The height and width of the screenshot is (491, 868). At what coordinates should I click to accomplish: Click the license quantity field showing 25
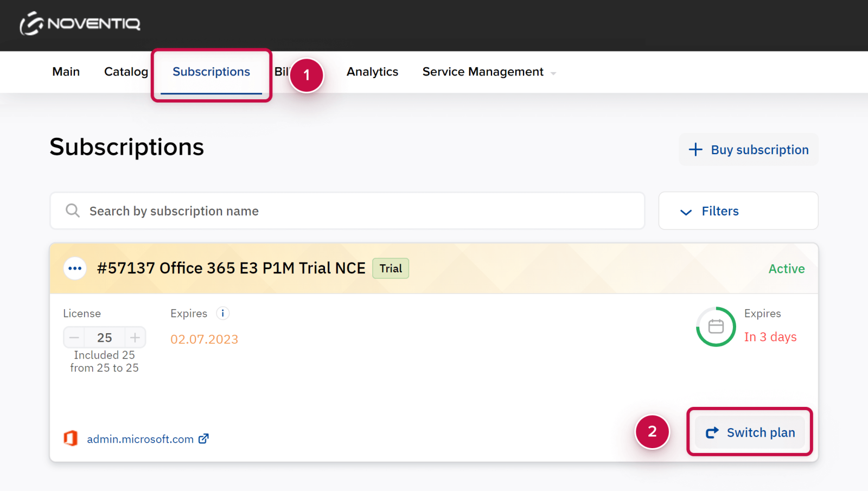point(105,337)
